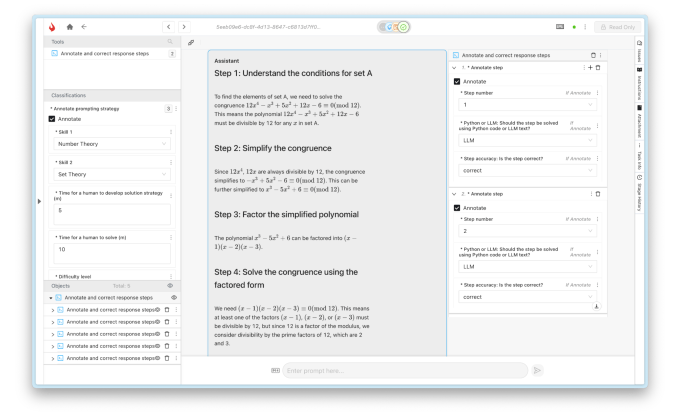Click the back arrow in header

point(84,26)
